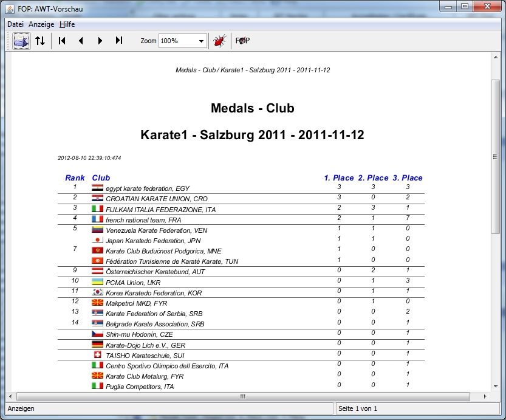Click Tunisia flag icon
506x420 pixels.
click(97, 261)
